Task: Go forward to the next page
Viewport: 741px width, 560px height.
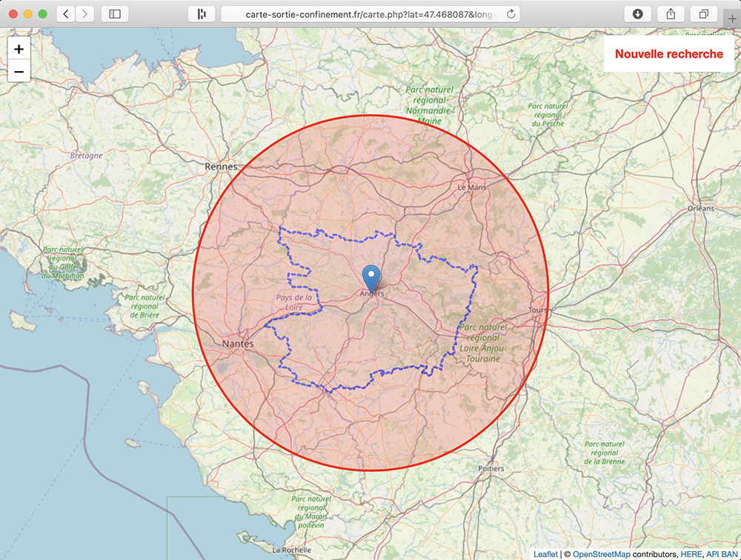Action: click(85, 14)
